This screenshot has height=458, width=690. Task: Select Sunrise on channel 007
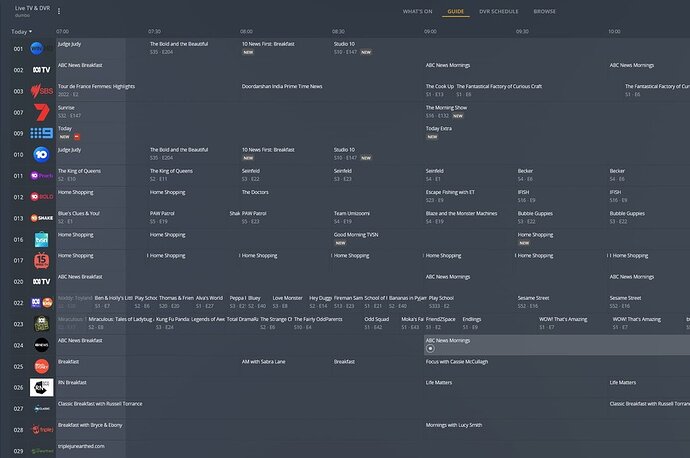pos(66,107)
